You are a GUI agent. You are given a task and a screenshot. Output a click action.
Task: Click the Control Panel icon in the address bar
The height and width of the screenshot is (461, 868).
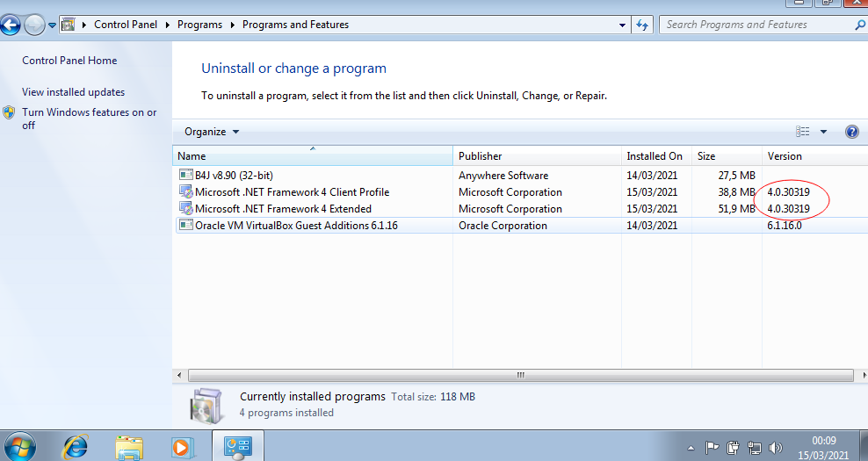[69, 25]
